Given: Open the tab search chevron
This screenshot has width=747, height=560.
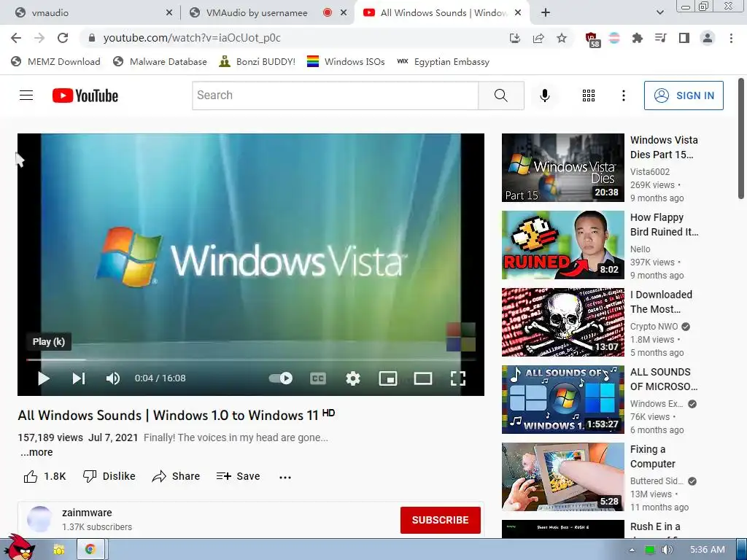Looking at the screenshot, I should (x=659, y=13).
